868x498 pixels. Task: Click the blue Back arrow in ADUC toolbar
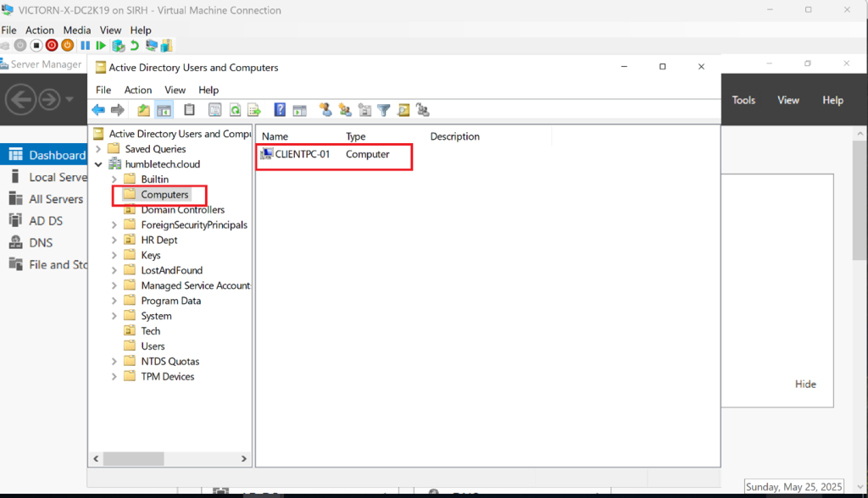click(98, 110)
